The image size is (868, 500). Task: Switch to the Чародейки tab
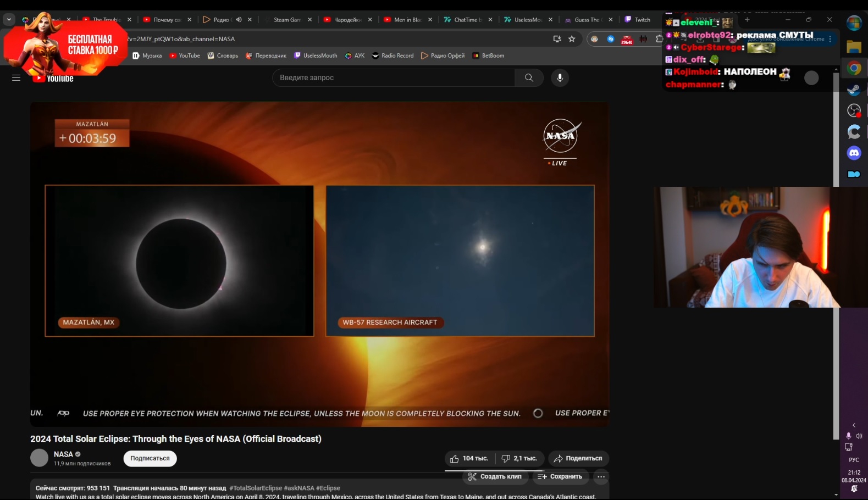(347, 20)
